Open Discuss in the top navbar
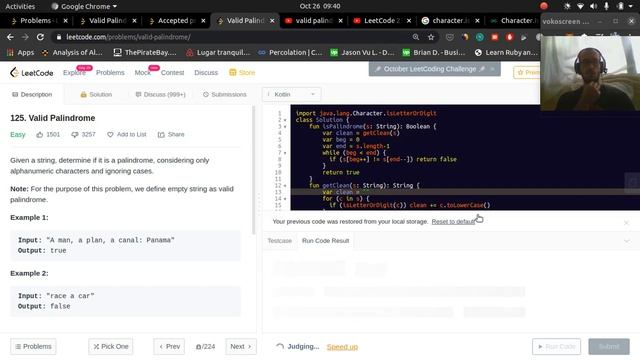Screen dimensions: 640x360 point(206,73)
